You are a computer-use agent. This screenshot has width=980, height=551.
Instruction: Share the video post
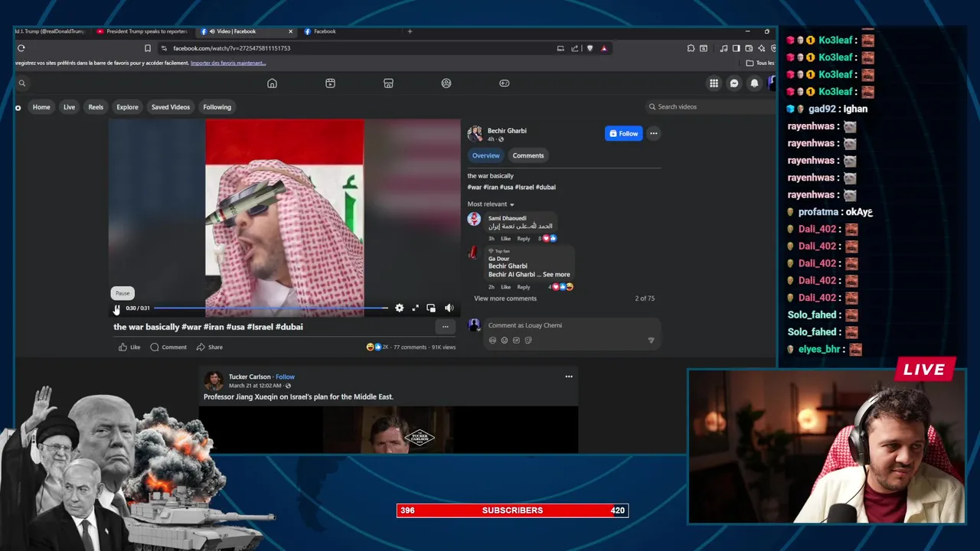point(209,347)
